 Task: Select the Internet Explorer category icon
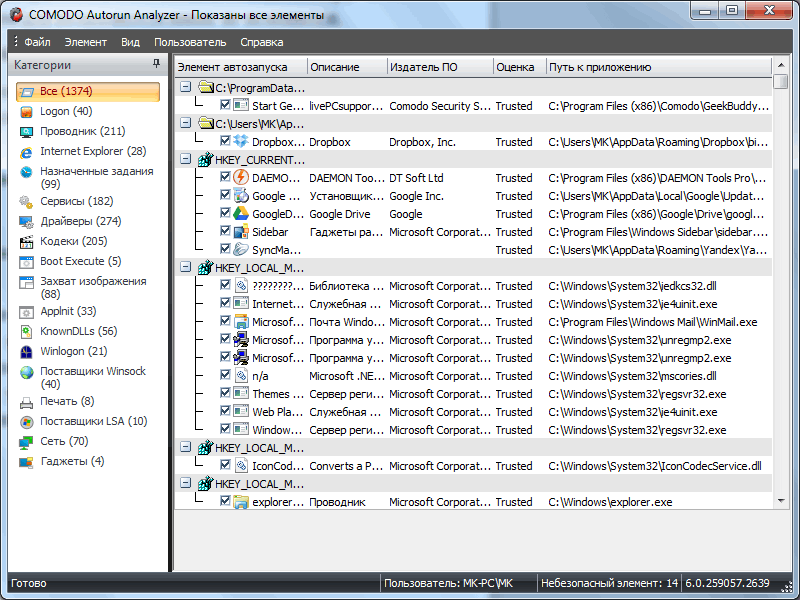pyautogui.click(x=26, y=152)
